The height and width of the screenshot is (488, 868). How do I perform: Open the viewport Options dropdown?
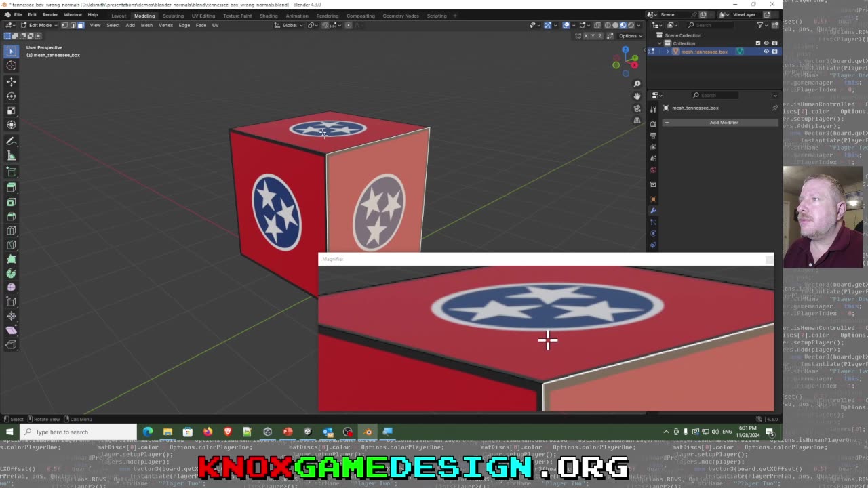click(x=629, y=35)
